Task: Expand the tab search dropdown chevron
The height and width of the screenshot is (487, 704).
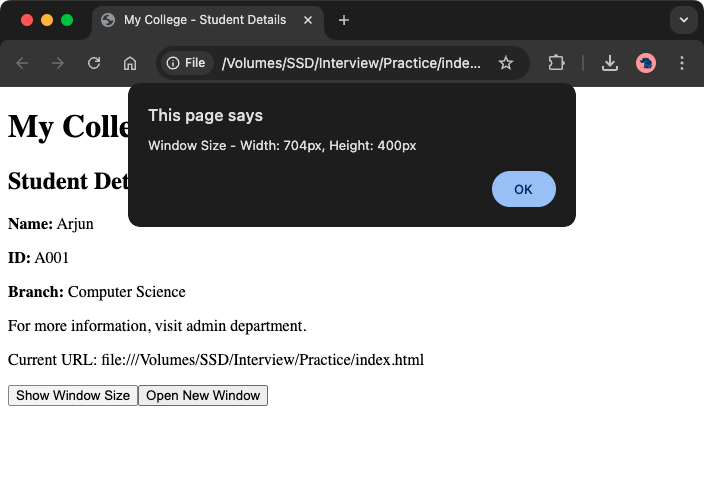Action: tap(684, 20)
